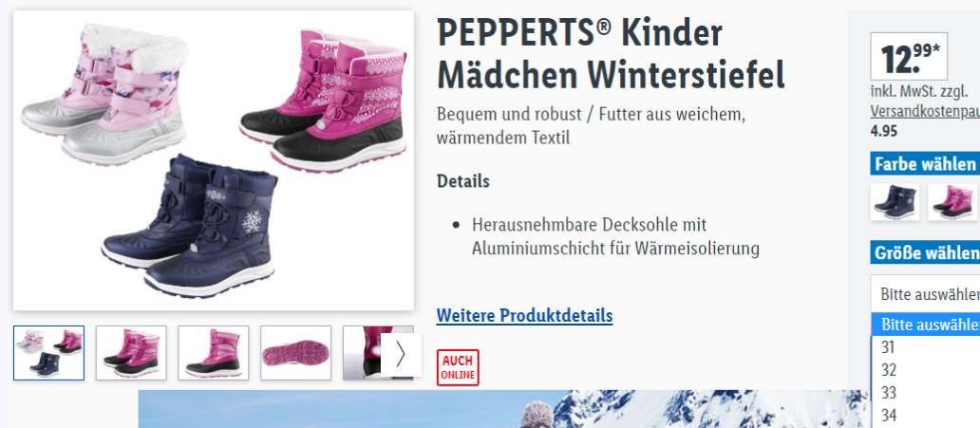Select the pink boot sole thumbnail
Viewport: 980px width, 428px height.
pyautogui.click(x=295, y=353)
